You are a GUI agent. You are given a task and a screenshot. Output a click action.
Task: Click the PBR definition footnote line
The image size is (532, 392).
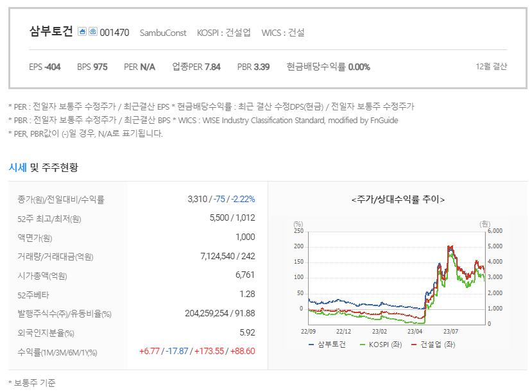[x=203, y=121]
